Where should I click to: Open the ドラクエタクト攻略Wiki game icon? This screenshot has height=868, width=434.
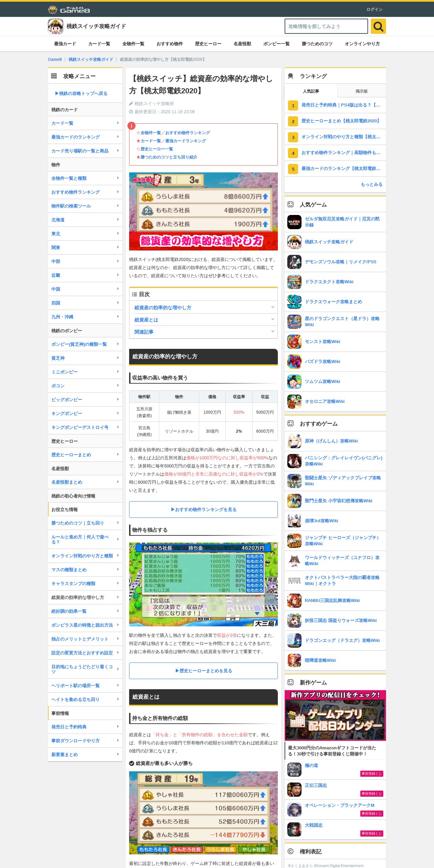(x=294, y=282)
